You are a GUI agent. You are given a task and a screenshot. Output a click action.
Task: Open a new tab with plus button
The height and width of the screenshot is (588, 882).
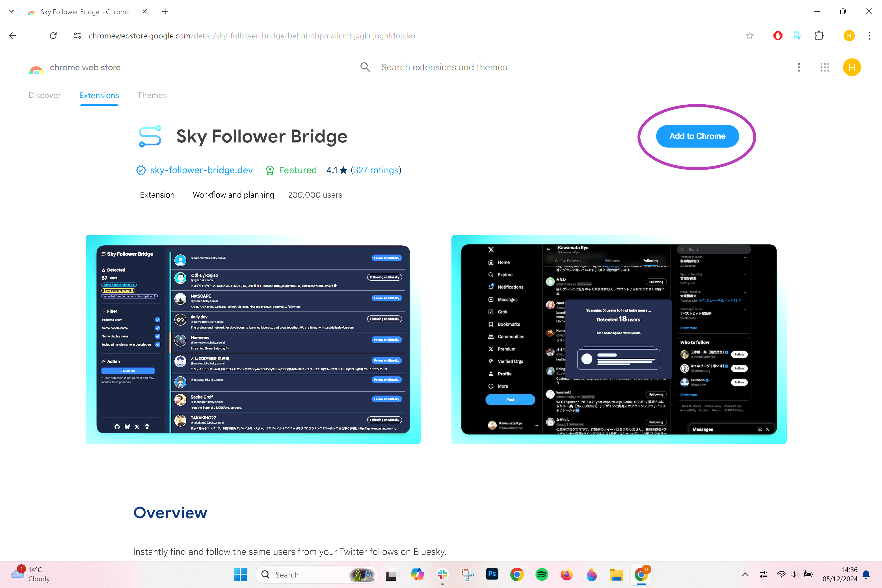[165, 11]
